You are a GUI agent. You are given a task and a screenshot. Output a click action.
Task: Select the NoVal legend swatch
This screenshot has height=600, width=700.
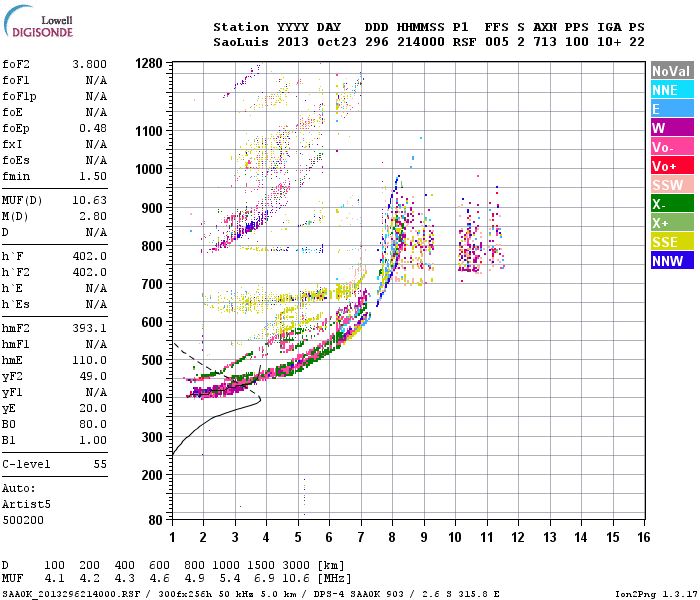pos(672,71)
